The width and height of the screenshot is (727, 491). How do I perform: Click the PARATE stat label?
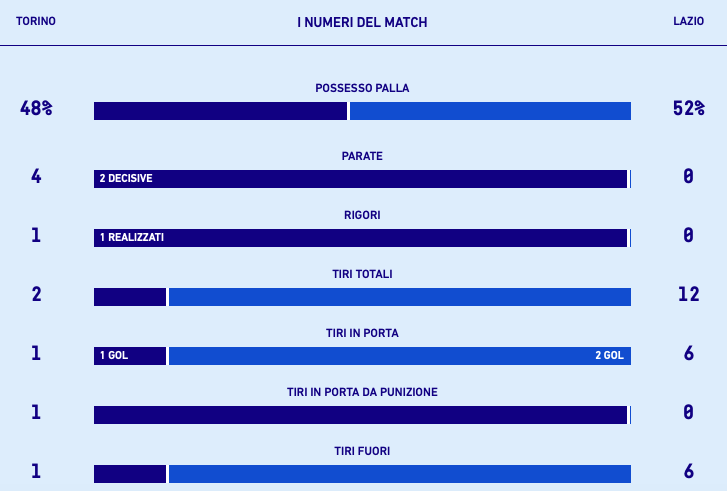point(362,156)
